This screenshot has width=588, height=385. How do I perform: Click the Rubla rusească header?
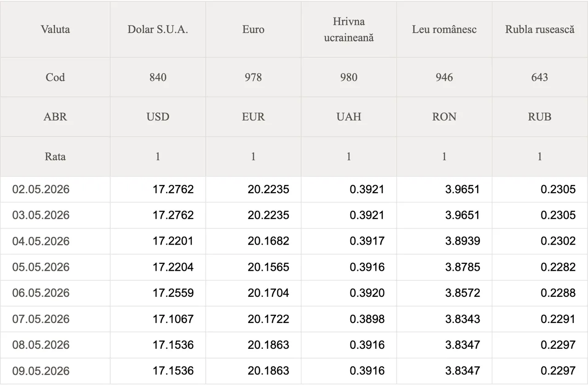coord(540,29)
